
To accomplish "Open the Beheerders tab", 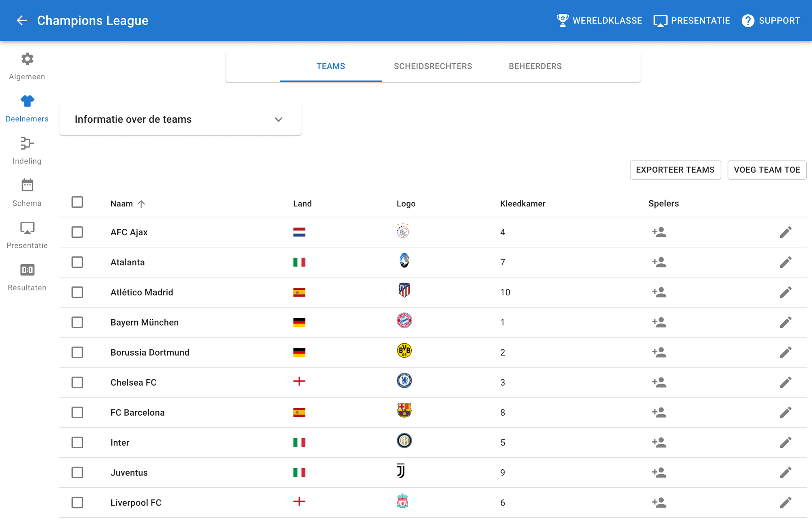I will click(x=535, y=66).
